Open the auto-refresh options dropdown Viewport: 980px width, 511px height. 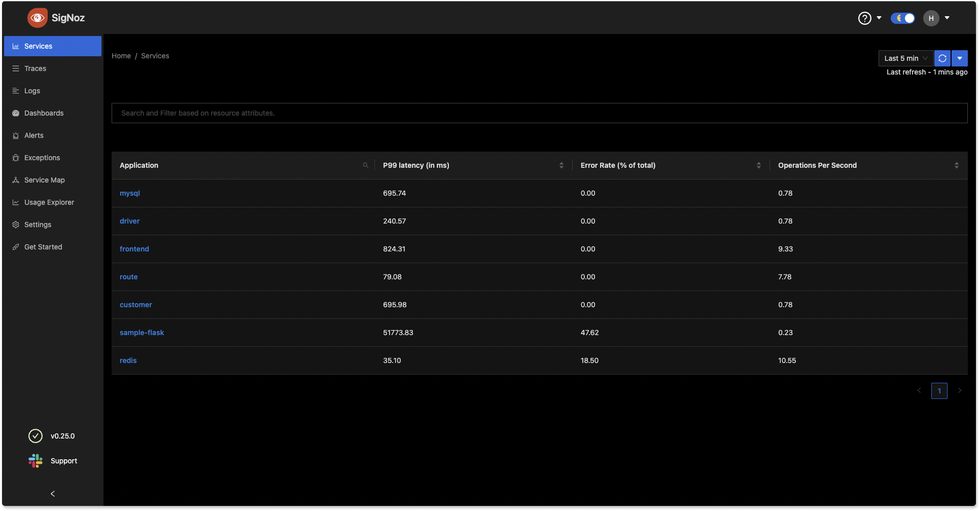pos(960,58)
